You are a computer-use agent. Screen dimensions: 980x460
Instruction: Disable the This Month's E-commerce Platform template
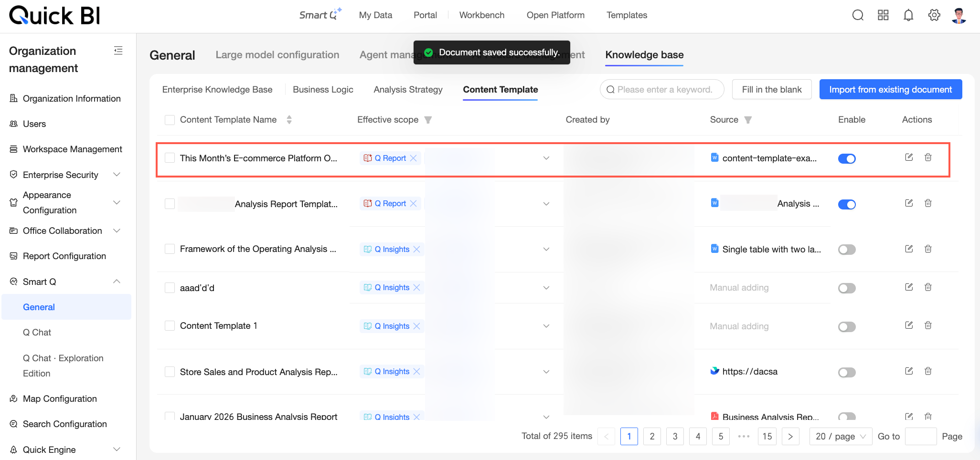click(x=847, y=158)
